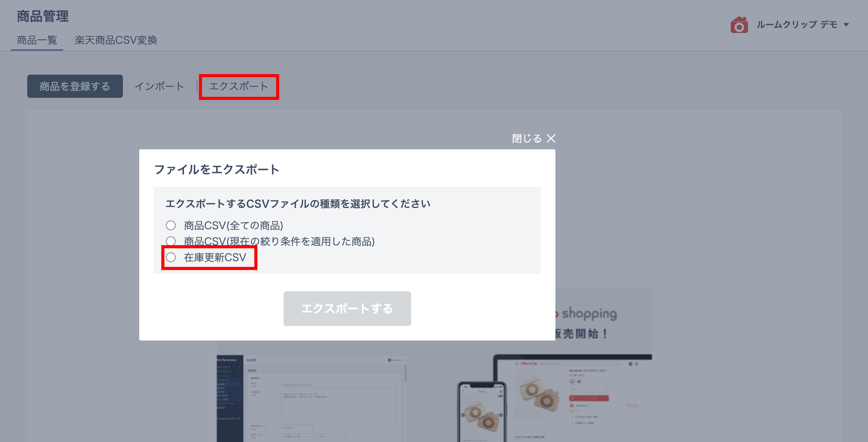Choose the 在庫更新CSV radio button

coord(171,257)
